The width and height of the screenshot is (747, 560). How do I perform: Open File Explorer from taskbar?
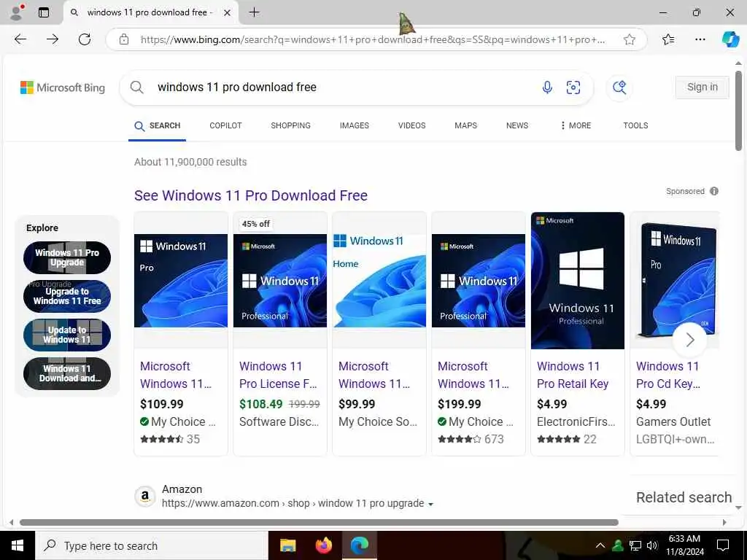[287, 545]
